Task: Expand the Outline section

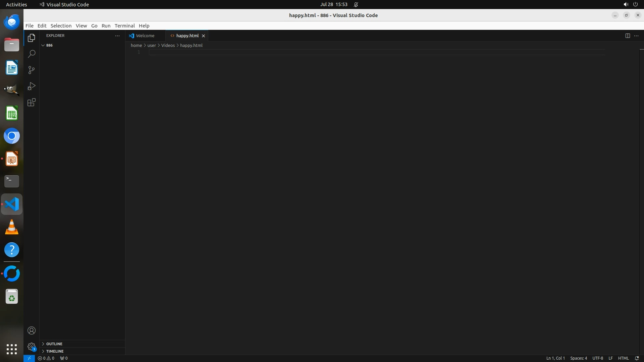Action: (54, 344)
